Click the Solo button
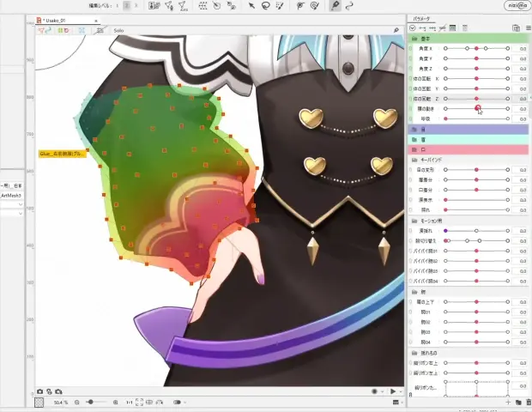Screen dimensions: 532x412 click(118, 31)
